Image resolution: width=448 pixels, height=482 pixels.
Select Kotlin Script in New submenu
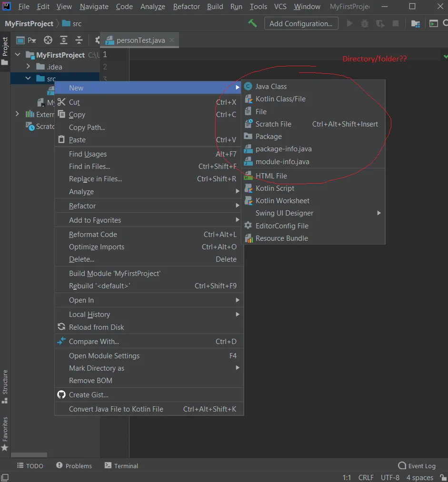pos(313,188)
